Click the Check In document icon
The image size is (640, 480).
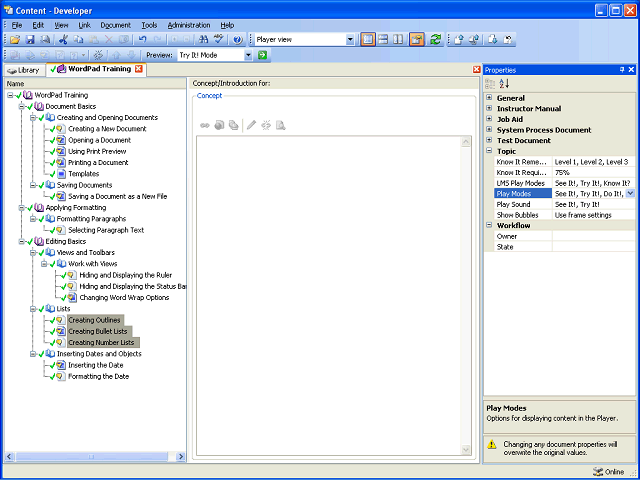click(459, 40)
